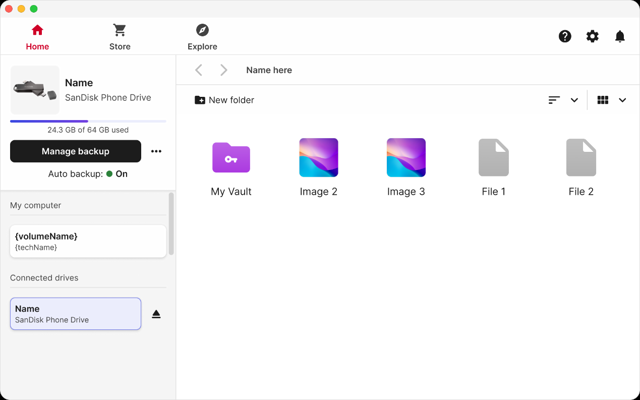Select the File 1 document icon
This screenshot has width=640, height=400.
click(x=493, y=158)
